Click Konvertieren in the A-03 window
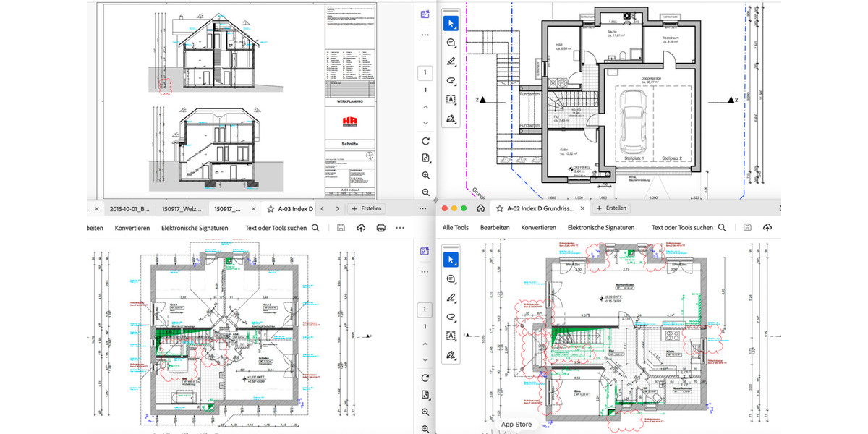868x434 pixels. tap(132, 228)
